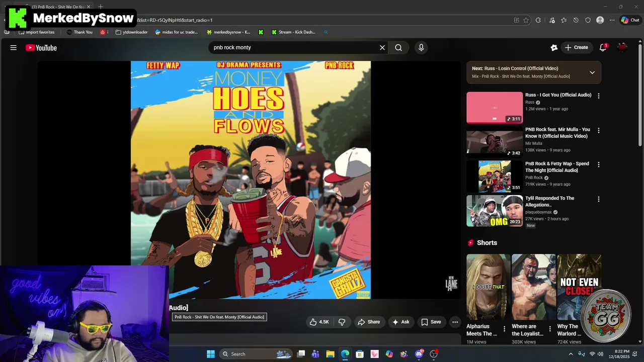Image resolution: width=644 pixels, height=362 pixels.
Task: Open a new browser tab
Action: pyautogui.click(x=101, y=7)
